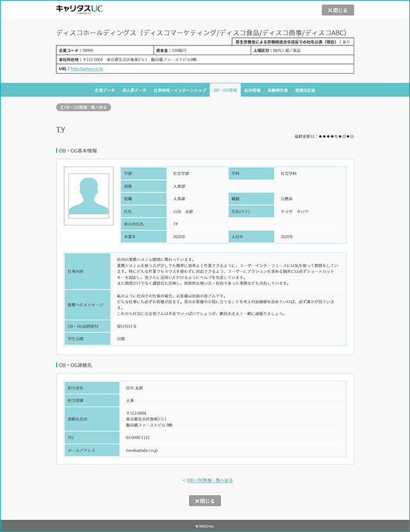The height and width of the screenshot is (532, 410).
Task: Click the キャリタスUC logo
Action: 79,9
